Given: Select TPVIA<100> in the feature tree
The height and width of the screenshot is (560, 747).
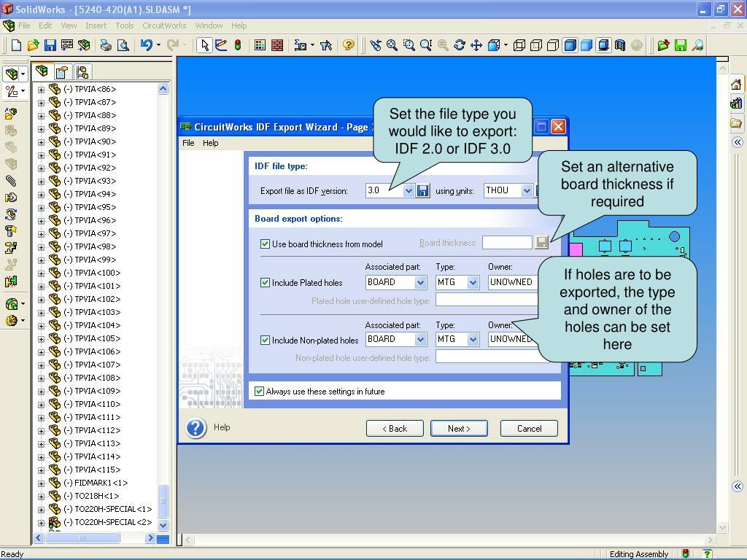Looking at the screenshot, I should (91, 273).
